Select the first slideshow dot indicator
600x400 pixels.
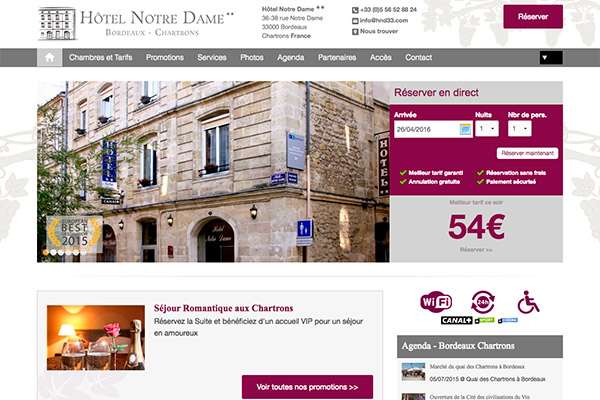[x=46, y=252]
